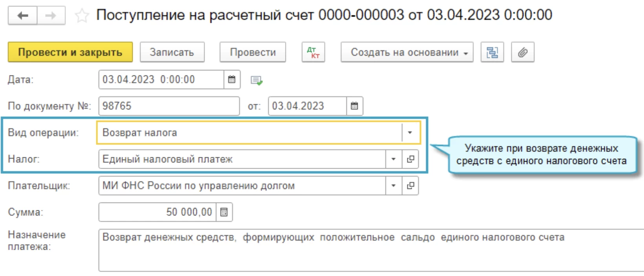644x276 pixels.
Task: Add document to favorites with star icon
Action: (x=82, y=16)
